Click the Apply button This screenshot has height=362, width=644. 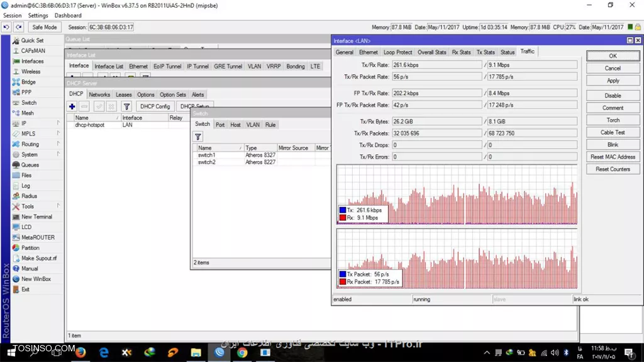pos(613,81)
